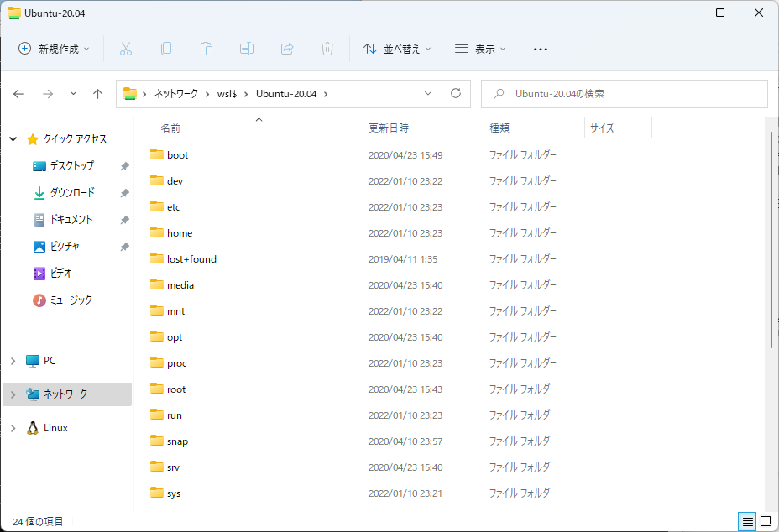Click the Rename icon in toolbar

[x=247, y=49]
